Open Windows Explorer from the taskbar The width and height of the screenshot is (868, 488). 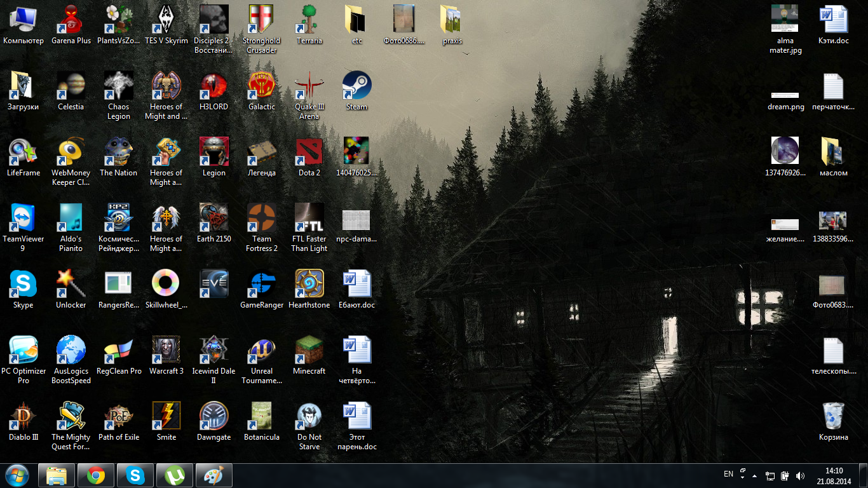(x=57, y=475)
